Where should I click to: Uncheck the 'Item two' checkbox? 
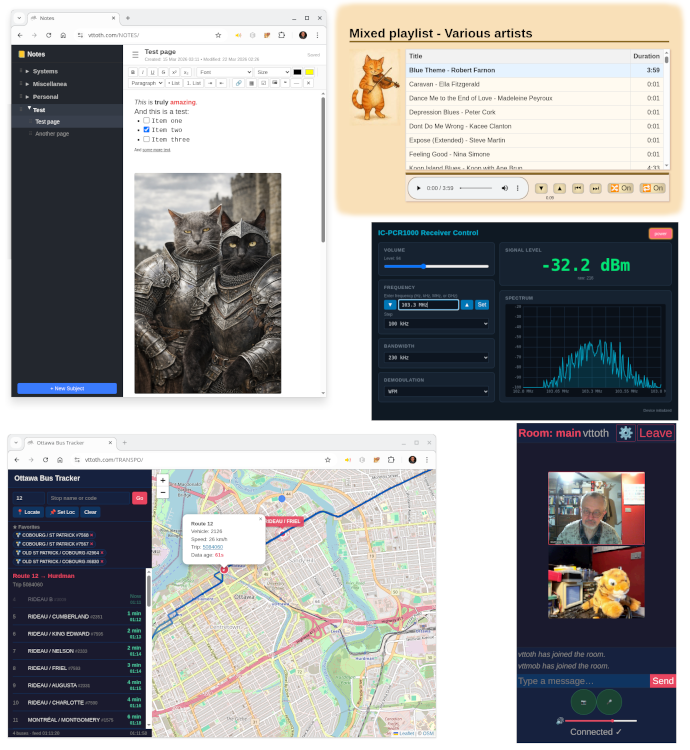pyautogui.click(x=147, y=130)
